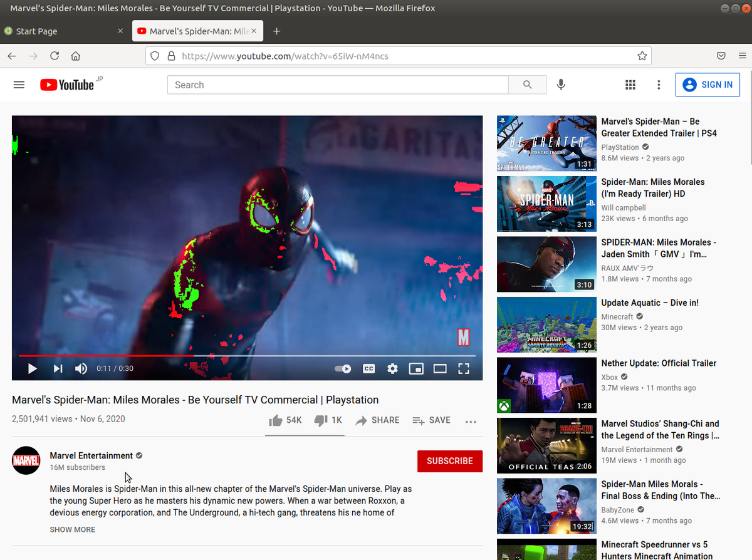Click the 2,501,941 views text
The height and width of the screenshot is (560, 752).
tap(42, 419)
